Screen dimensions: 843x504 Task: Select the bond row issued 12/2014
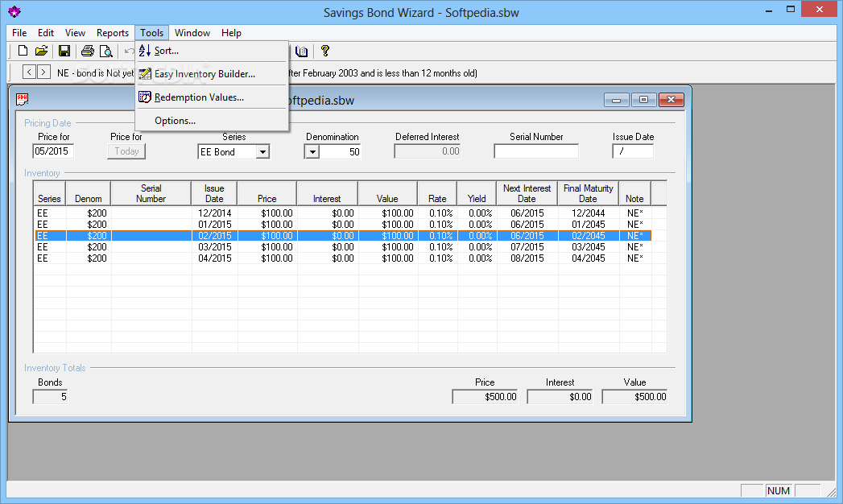(343, 213)
